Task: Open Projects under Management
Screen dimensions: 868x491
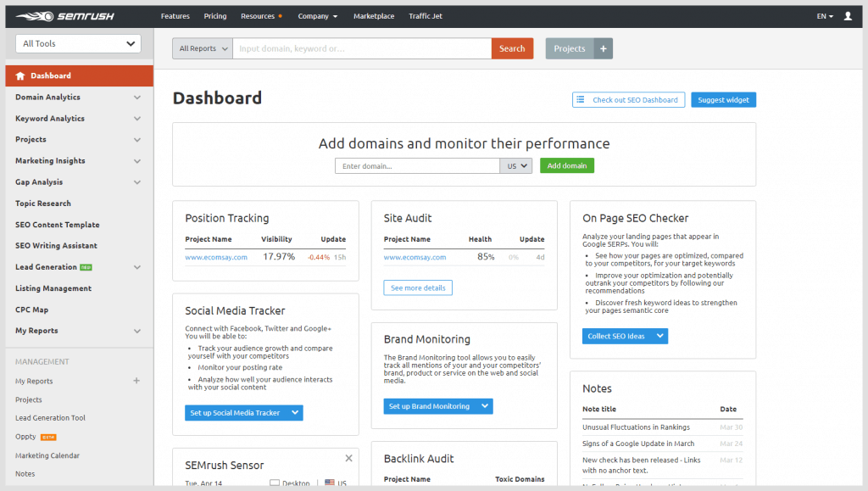Action: tap(28, 399)
